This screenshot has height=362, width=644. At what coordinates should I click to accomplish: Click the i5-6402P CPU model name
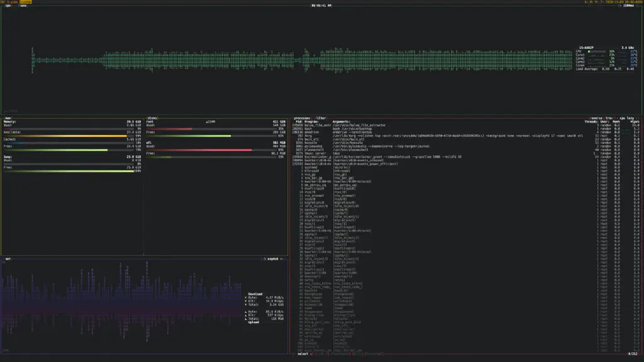coord(586,48)
